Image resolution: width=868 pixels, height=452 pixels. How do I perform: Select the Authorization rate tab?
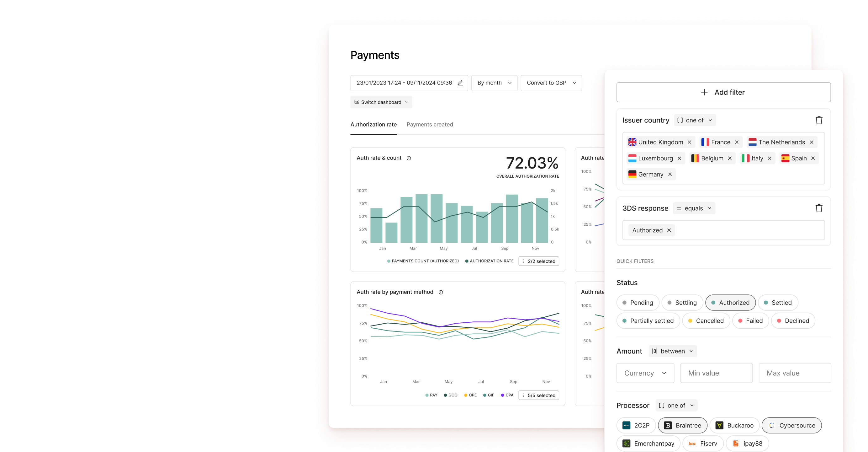[373, 125]
